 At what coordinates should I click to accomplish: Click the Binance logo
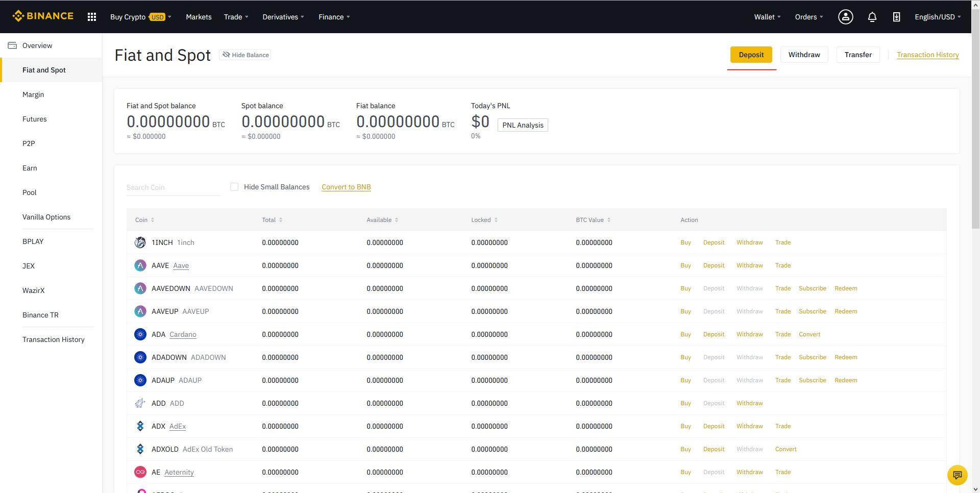(x=43, y=16)
